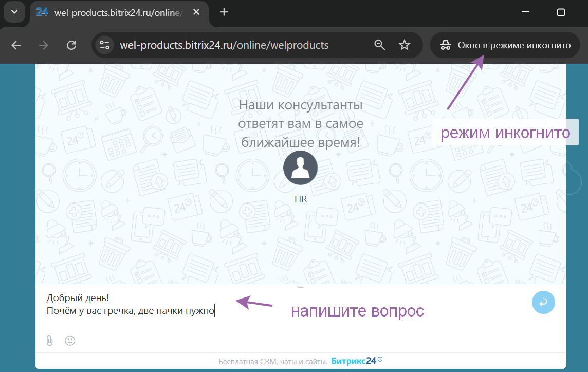Open site settings via the tune icon

click(x=104, y=45)
